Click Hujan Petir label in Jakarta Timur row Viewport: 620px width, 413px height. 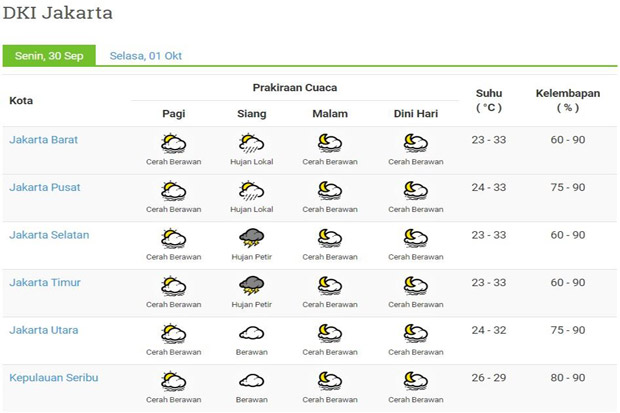pyautogui.click(x=251, y=305)
